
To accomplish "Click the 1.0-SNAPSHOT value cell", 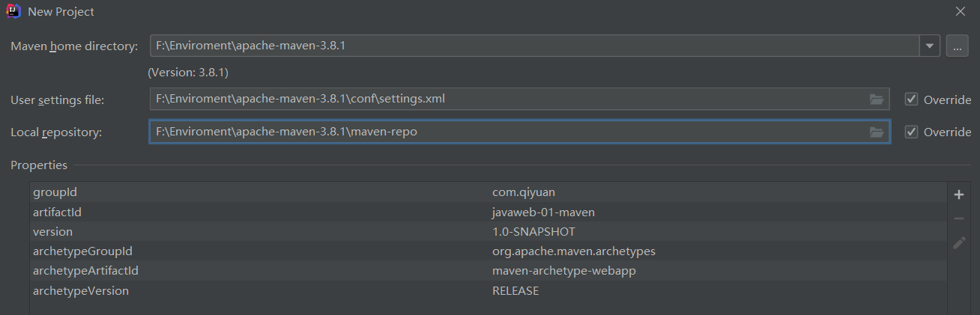I will (718, 232).
